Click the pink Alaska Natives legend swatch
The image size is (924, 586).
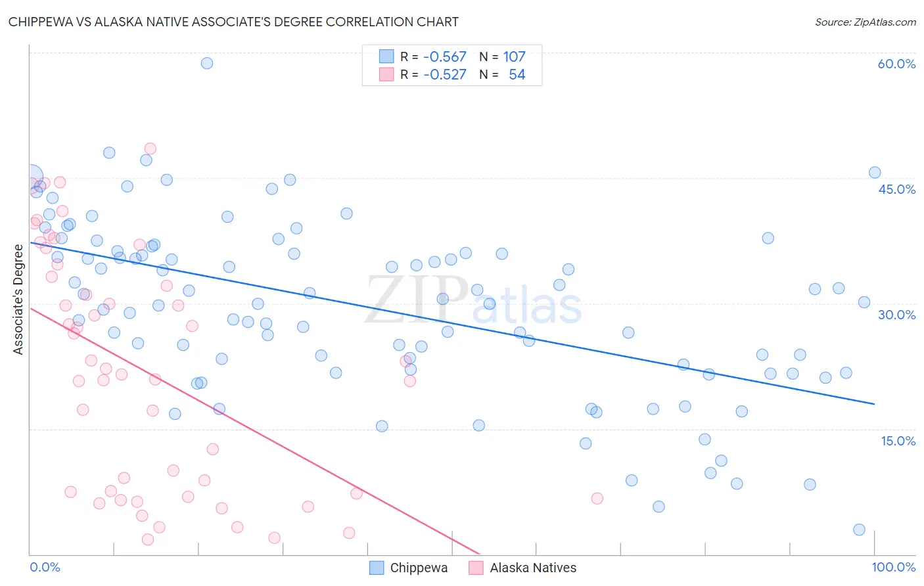coord(476,568)
